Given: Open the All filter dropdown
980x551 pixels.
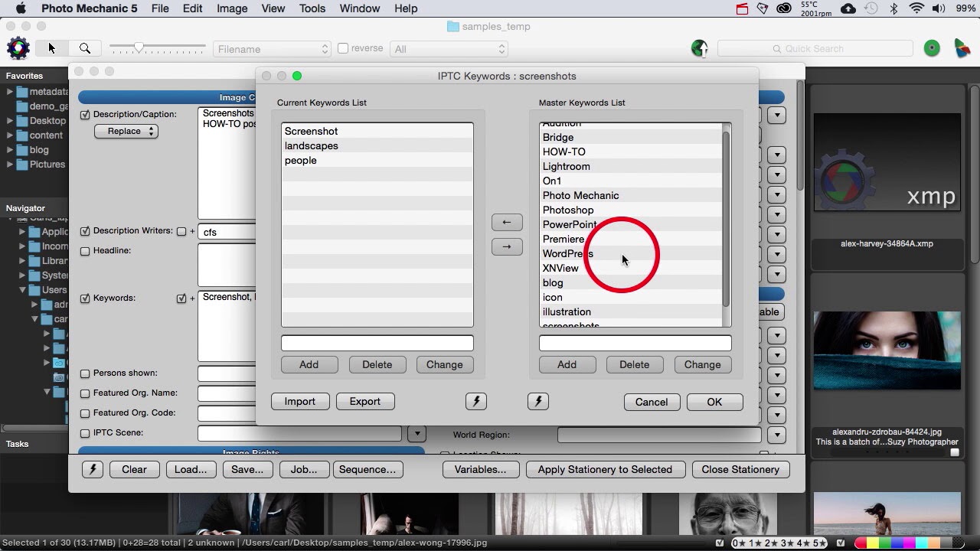Looking at the screenshot, I should pyautogui.click(x=449, y=49).
